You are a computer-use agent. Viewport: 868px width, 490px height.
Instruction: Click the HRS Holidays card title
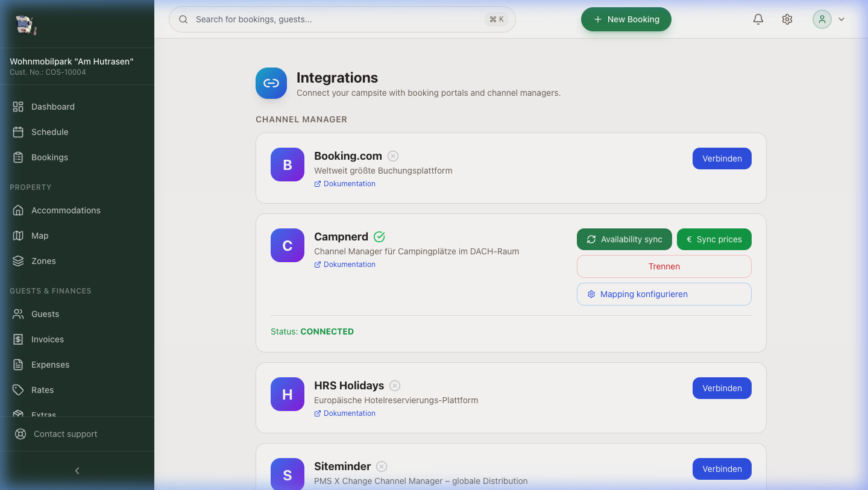[349, 386]
